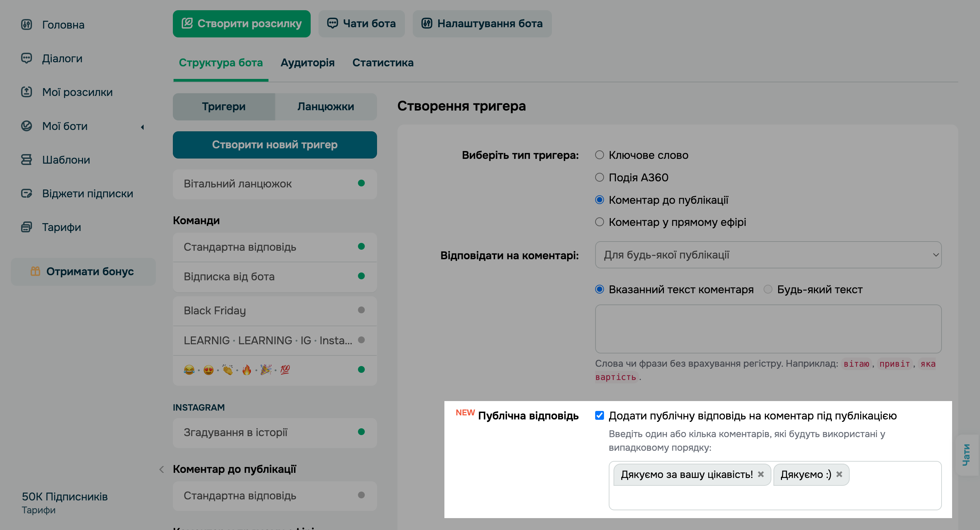The image size is (980, 530).
Task: Open Віджети підписки via its icon
Action: [27, 193]
